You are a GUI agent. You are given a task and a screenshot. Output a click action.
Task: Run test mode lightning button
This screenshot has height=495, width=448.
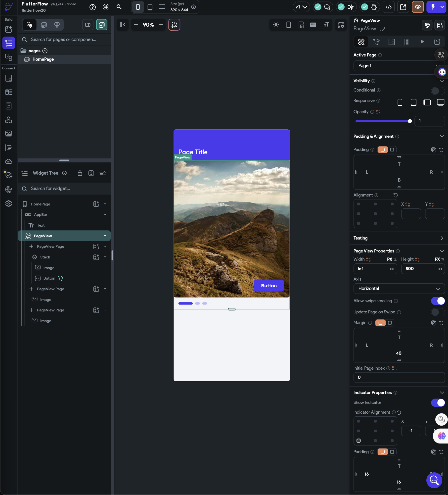433,7
